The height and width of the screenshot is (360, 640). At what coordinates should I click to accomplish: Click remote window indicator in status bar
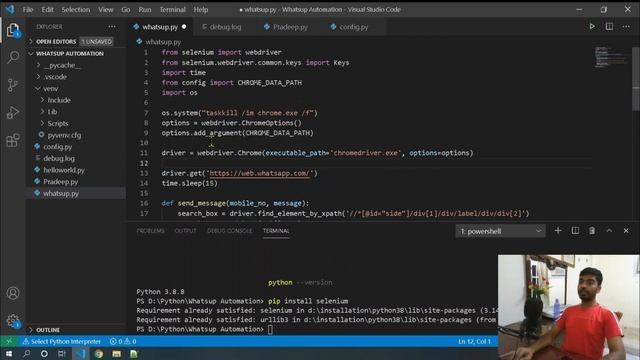point(9,341)
